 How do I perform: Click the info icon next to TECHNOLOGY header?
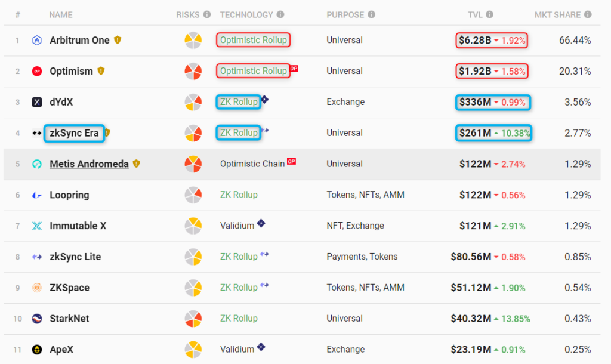tap(280, 14)
